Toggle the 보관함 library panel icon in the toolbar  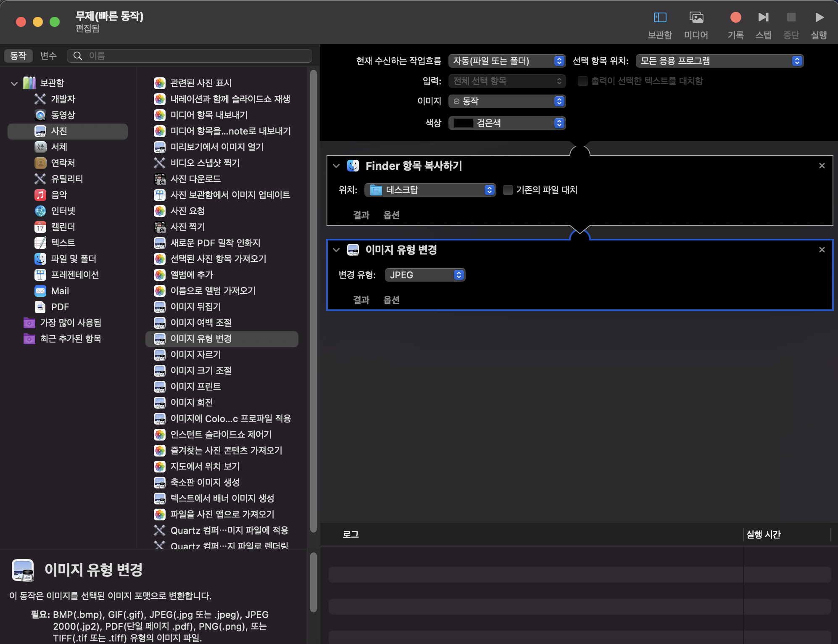click(x=660, y=18)
